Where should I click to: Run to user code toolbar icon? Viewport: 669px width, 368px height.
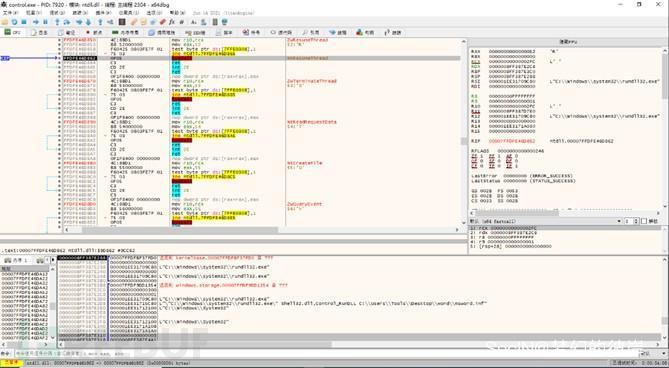(x=110, y=22)
